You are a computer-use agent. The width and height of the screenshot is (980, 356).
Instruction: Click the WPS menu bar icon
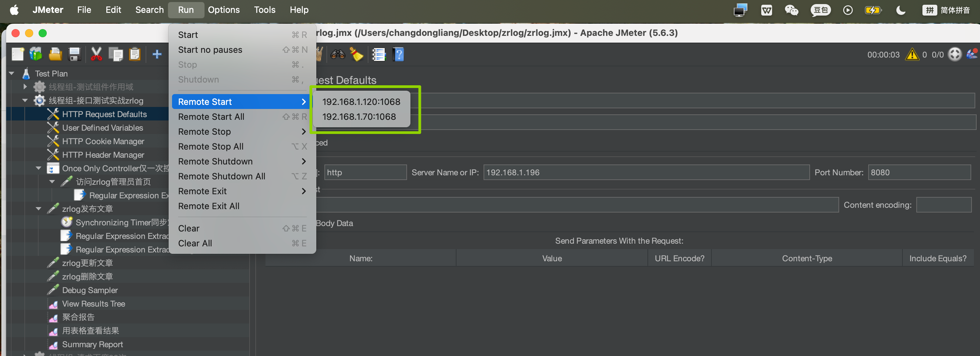pyautogui.click(x=766, y=10)
